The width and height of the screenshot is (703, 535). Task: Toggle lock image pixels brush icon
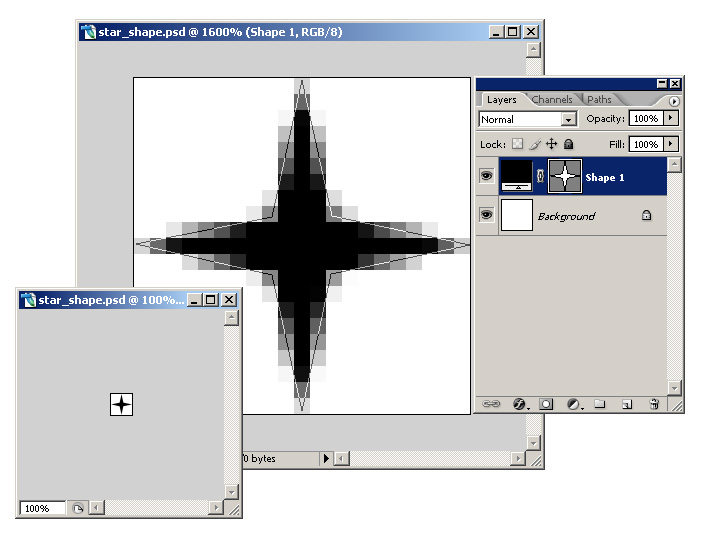point(535,144)
